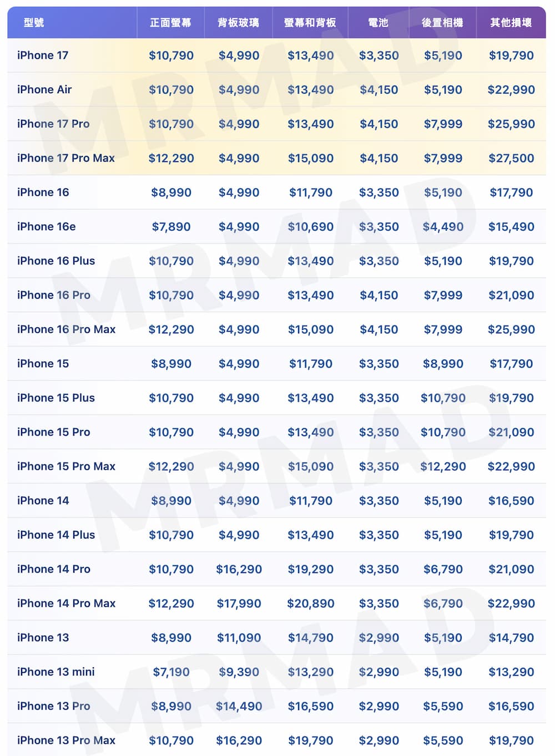Click the iPhone 13 mini row label

click(x=56, y=672)
